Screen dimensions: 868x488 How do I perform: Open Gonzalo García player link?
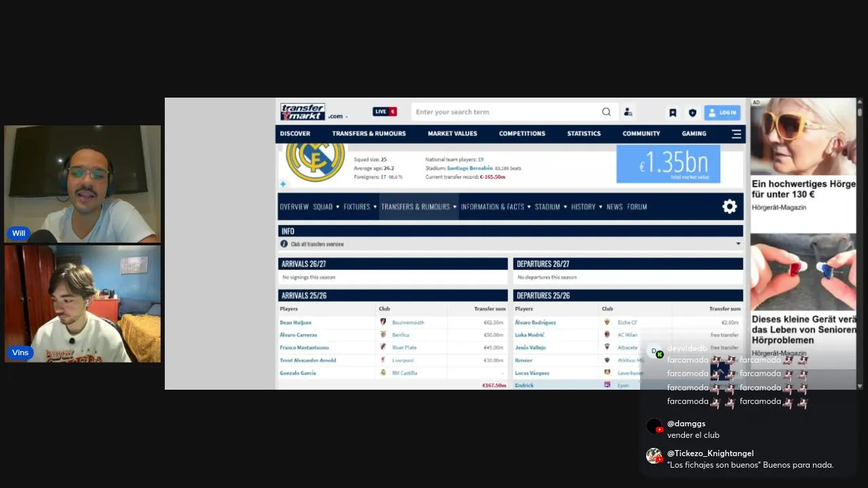(298, 373)
